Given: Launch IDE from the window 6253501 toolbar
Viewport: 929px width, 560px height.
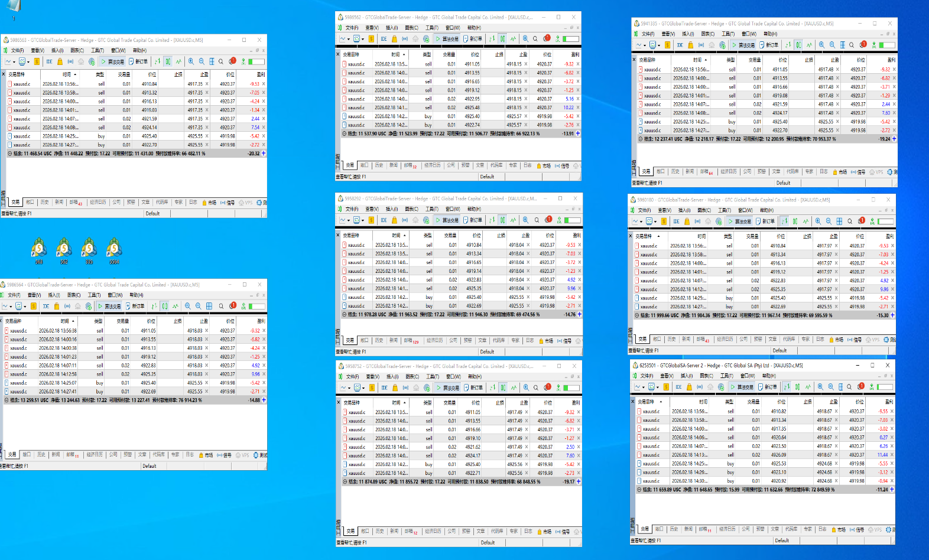Looking at the screenshot, I should (678, 387).
